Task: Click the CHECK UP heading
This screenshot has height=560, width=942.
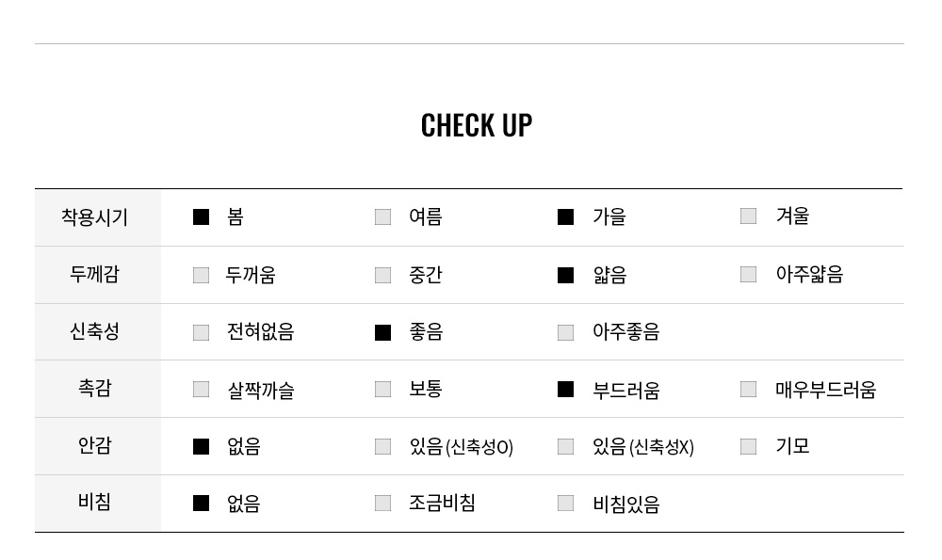Action: point(477,125)
